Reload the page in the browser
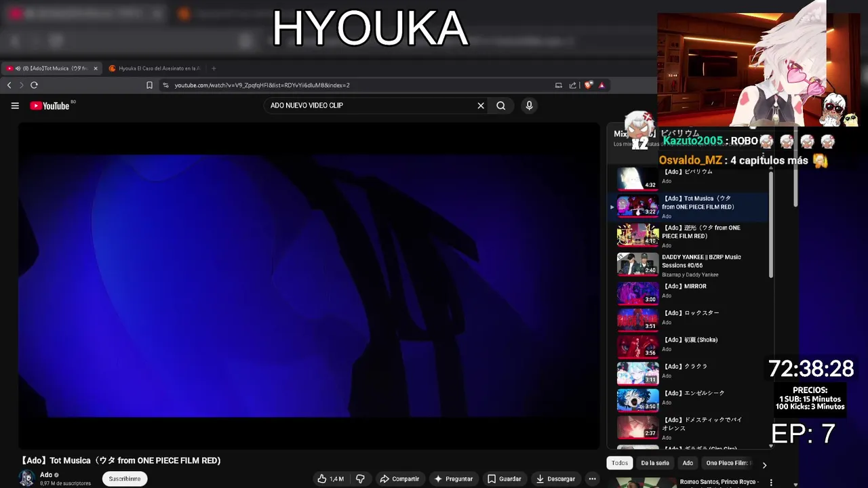Screen dimensions: 868x488 [34, 85]
